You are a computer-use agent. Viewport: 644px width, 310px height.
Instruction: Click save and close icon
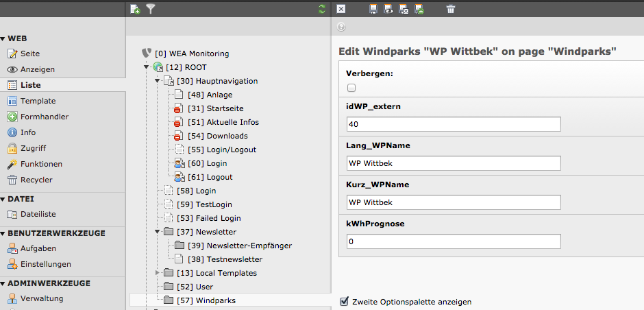(404, 9)
